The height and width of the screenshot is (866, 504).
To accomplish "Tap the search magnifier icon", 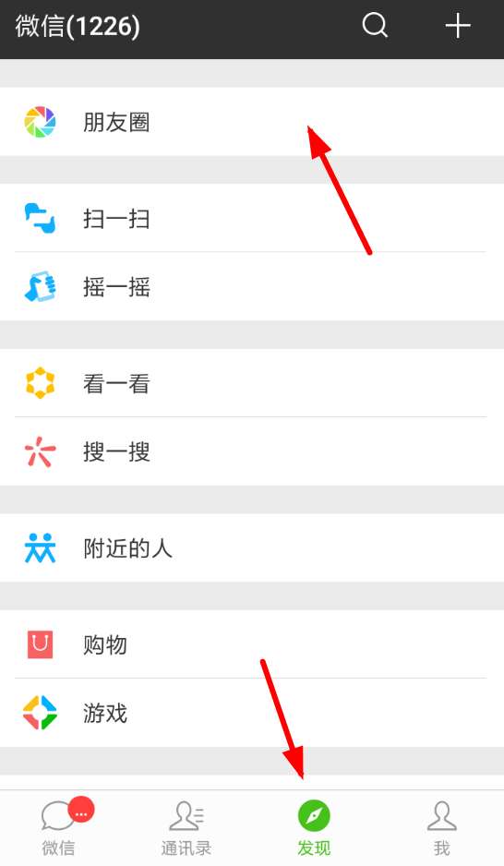I will [375, 26].
